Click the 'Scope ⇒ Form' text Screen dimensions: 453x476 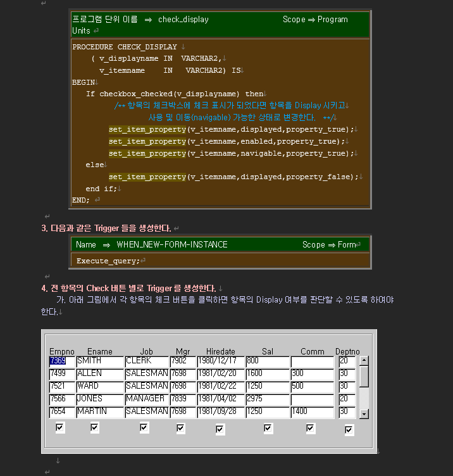(x=329, y=245)
